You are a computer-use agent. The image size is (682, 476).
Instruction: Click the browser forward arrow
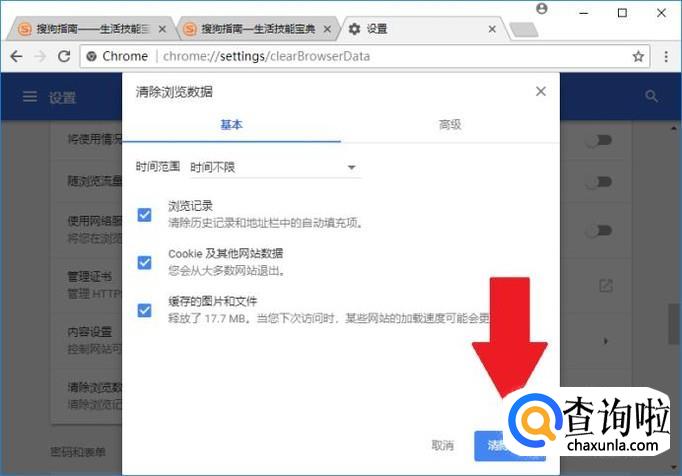40,56
